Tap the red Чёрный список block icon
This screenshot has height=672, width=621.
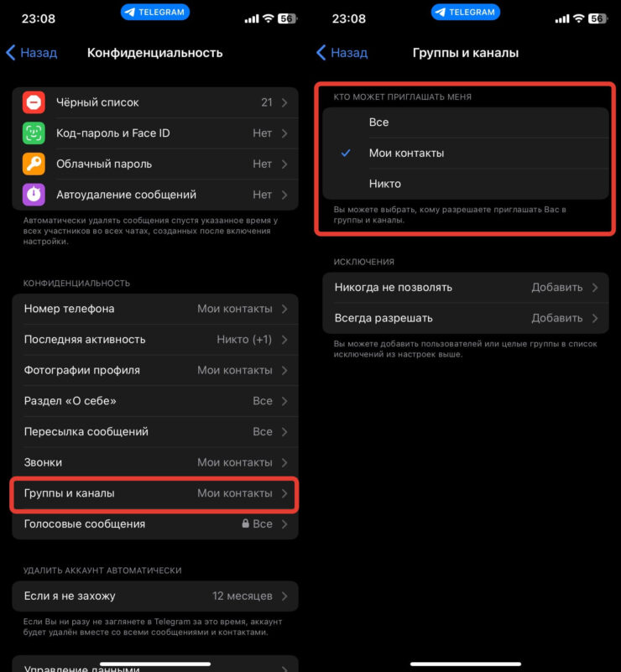34,102
